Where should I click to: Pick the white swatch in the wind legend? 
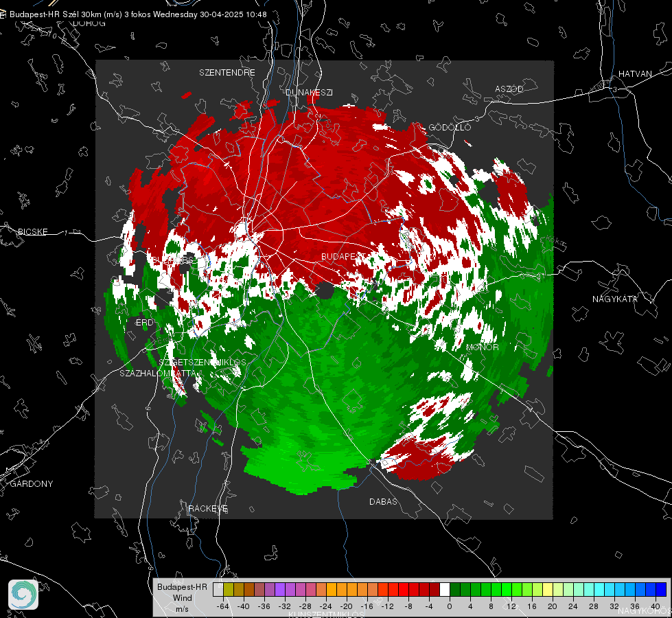coord(444,590)
